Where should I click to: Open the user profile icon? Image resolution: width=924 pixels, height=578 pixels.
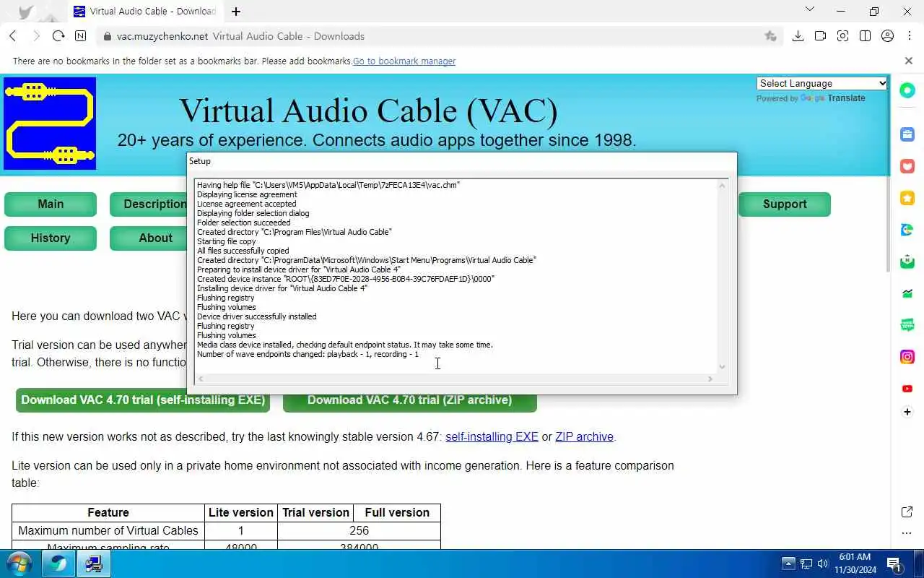point(887,36)
